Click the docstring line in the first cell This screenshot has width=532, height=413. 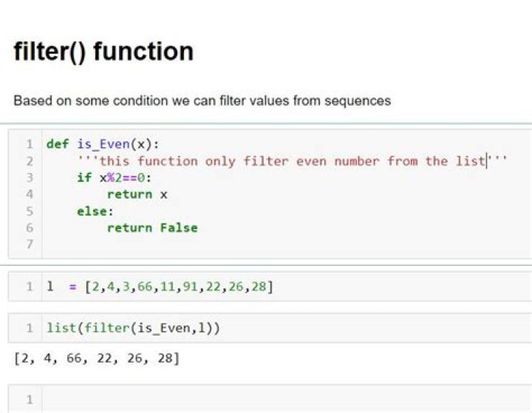tap(293, 161)
